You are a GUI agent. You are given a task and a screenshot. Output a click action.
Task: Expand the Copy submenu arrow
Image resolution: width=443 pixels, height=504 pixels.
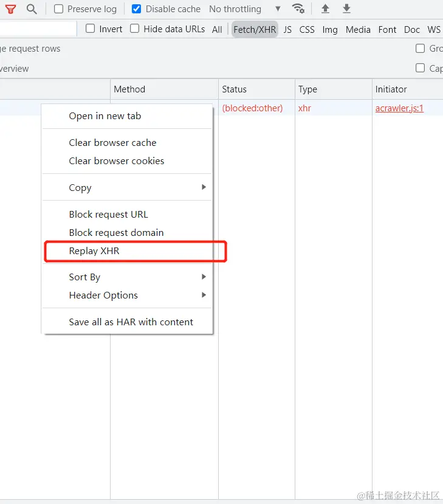tap(204, 187)
